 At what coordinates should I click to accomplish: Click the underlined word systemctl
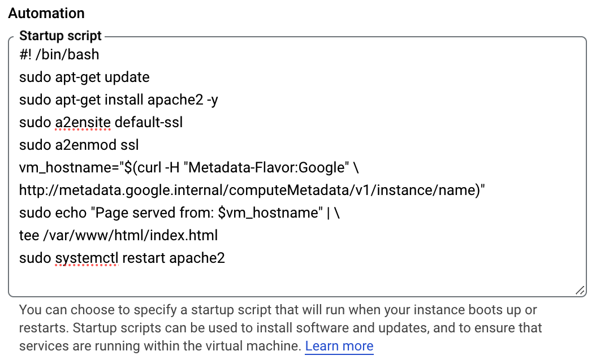(x=87, y=258)
